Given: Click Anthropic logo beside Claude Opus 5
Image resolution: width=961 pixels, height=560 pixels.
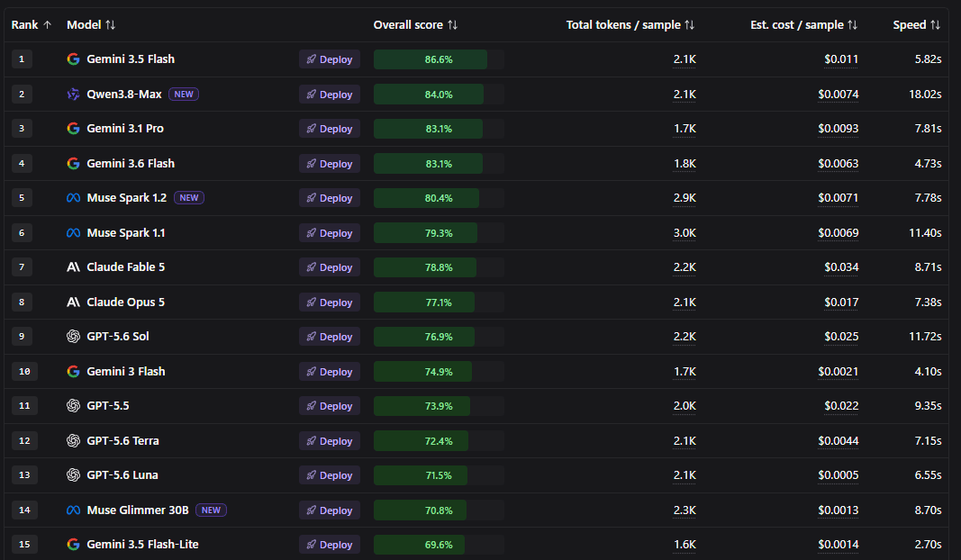Looking at the screenshot, I should point(74,302).
